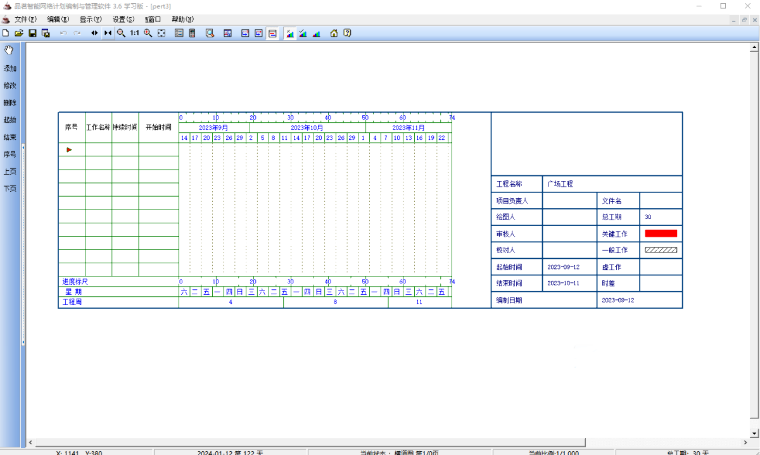Toggle the highlighted red-blue table view icon
Screen dimensions: 760x455
(272, 33)
